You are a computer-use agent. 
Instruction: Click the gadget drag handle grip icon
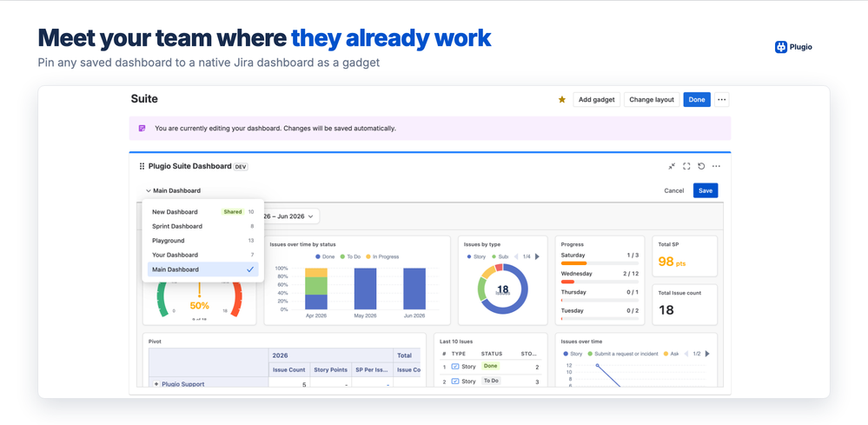pos(142,166)
